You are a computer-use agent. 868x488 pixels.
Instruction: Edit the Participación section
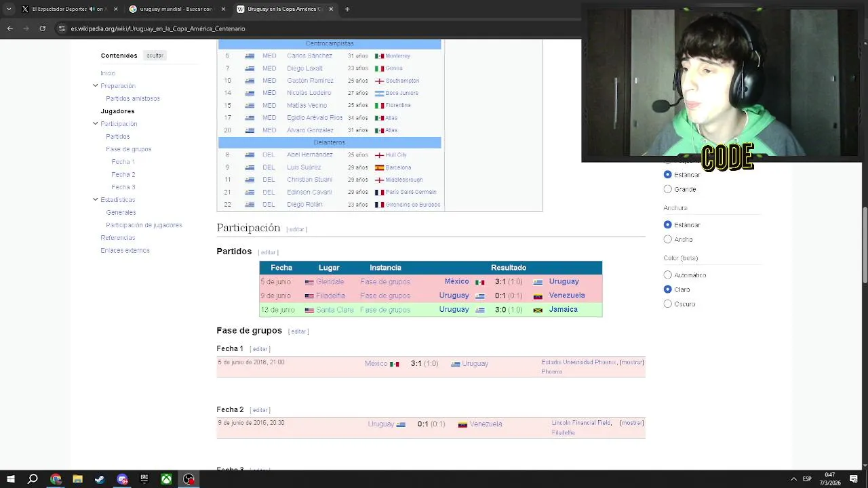(296, 230)
